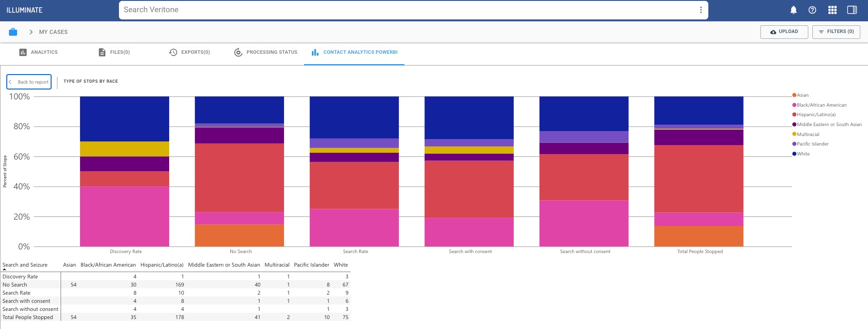Open the apps grid switcher
The image size is (868, 329).
point(832,10)
